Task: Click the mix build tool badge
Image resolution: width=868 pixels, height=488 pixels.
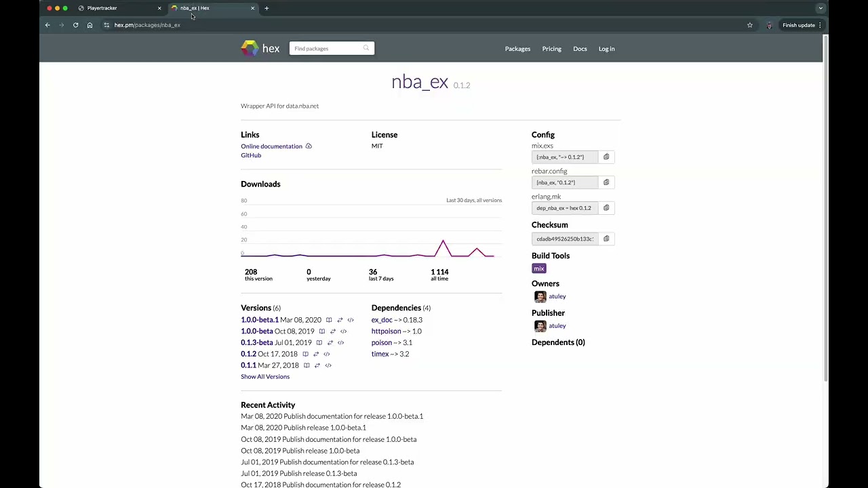Action: pyautogui.click(x=539, y=268)
